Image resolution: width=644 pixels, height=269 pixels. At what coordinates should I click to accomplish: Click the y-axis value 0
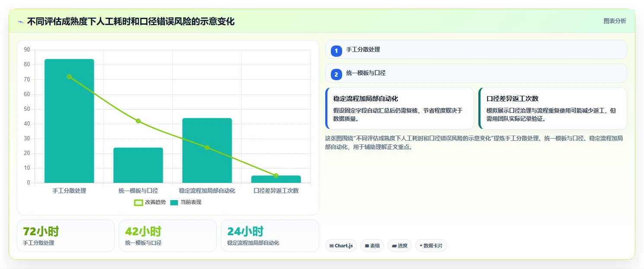pyautogui.click(x=29, y=183)
